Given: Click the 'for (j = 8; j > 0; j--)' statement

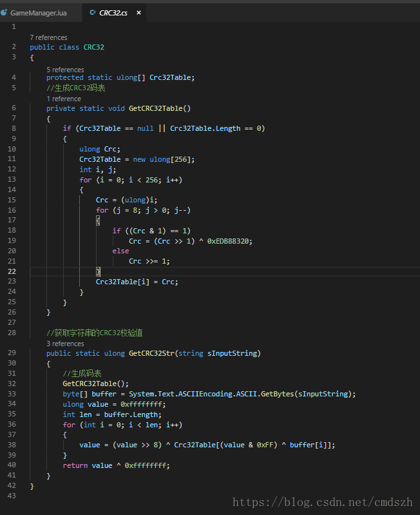Looking at the screenshot, I should (143, 210).
